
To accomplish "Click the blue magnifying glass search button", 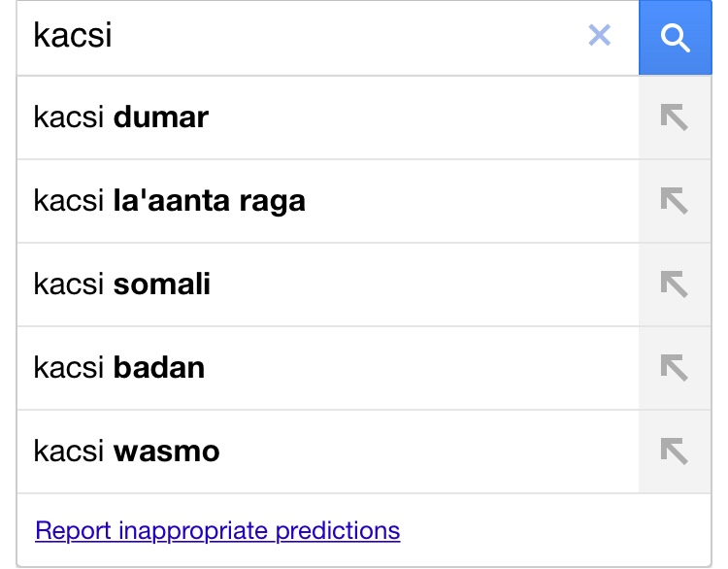I will point(675,37).
